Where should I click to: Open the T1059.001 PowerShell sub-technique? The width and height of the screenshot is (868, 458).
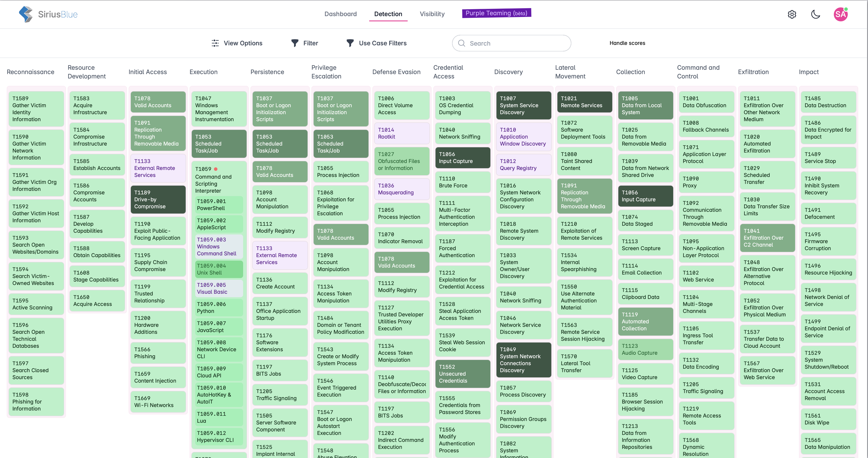(x=219, y=205)
